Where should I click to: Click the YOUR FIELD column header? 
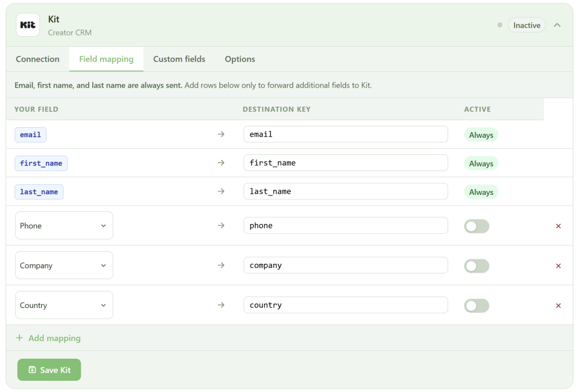(36, 109)
